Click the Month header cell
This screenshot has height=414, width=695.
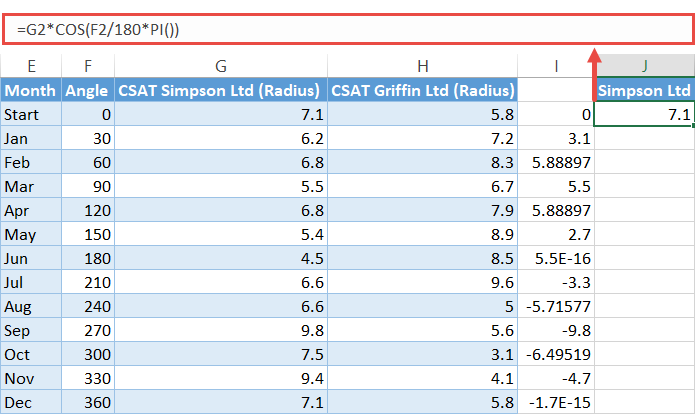tap(31, 91)
